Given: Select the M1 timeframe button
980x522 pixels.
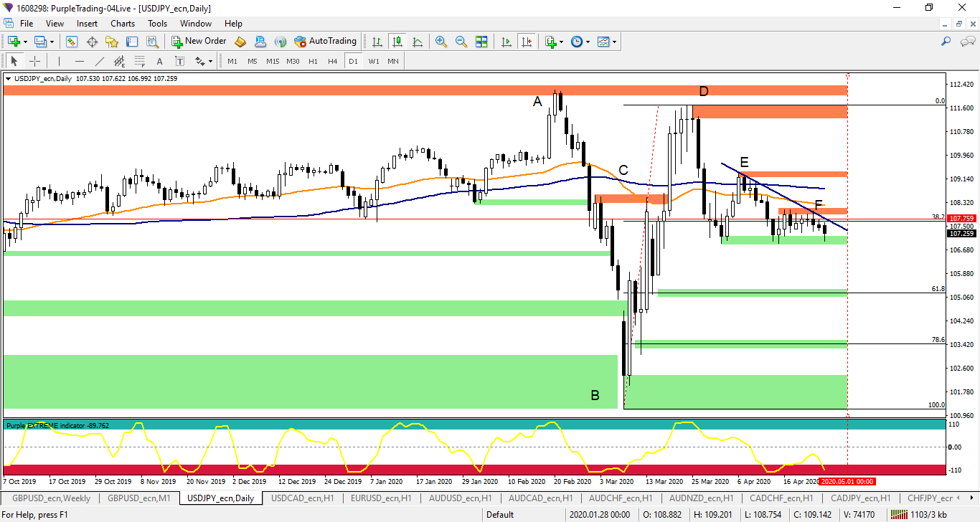Looking at the screenshot, I should pos(232,61).
